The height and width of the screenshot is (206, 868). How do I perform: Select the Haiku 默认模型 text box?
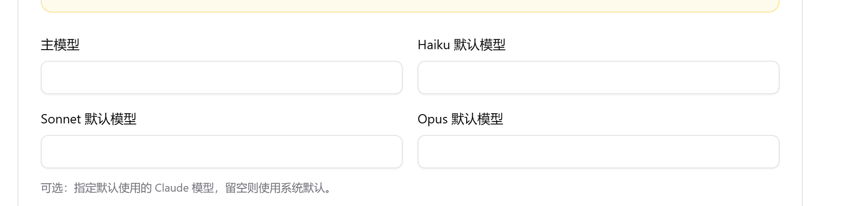(x=598, y=77)
